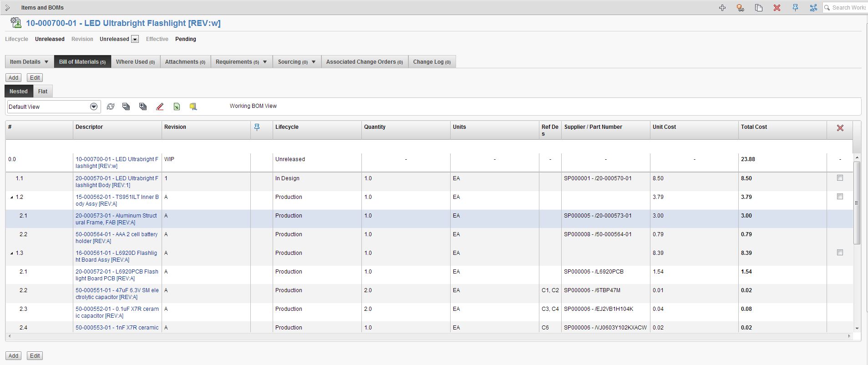
Task: Click the Supplier / Part Number column header
Action: click(x=605, y=130)
